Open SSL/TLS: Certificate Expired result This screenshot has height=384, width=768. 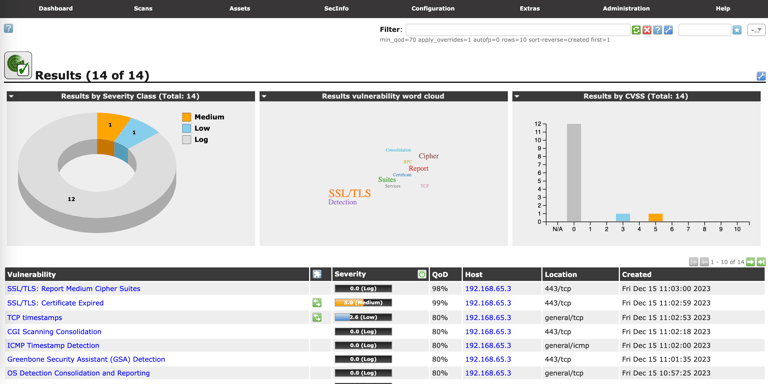55,303
